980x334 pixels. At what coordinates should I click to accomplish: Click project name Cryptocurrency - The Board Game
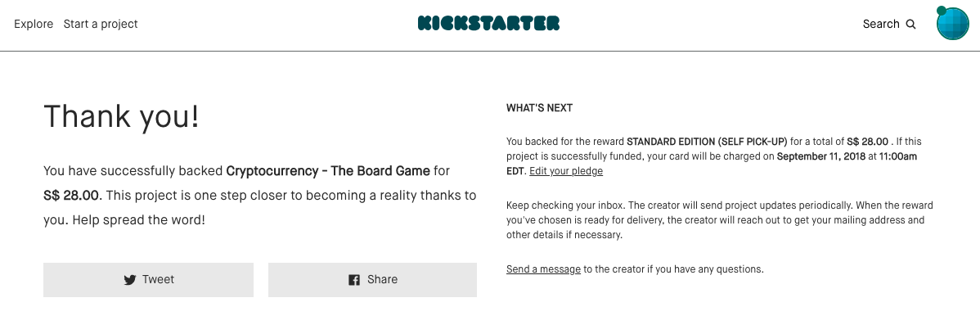(328, 171)
